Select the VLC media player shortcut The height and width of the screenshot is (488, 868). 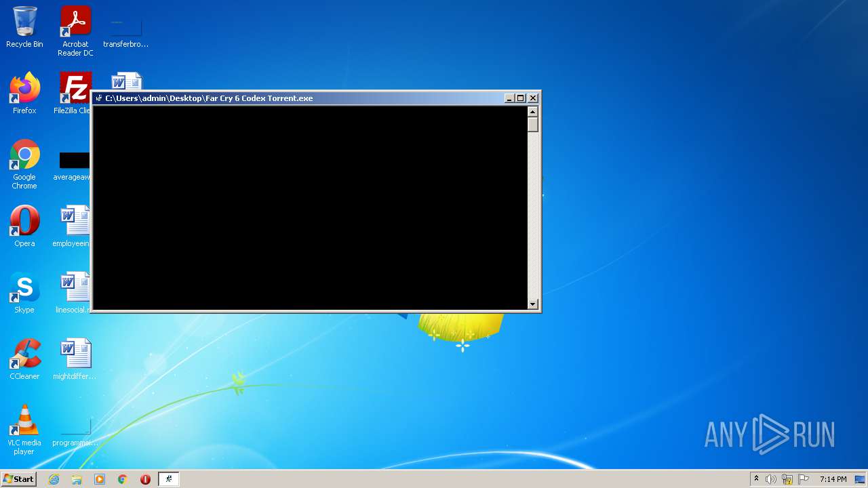[24, 430]
